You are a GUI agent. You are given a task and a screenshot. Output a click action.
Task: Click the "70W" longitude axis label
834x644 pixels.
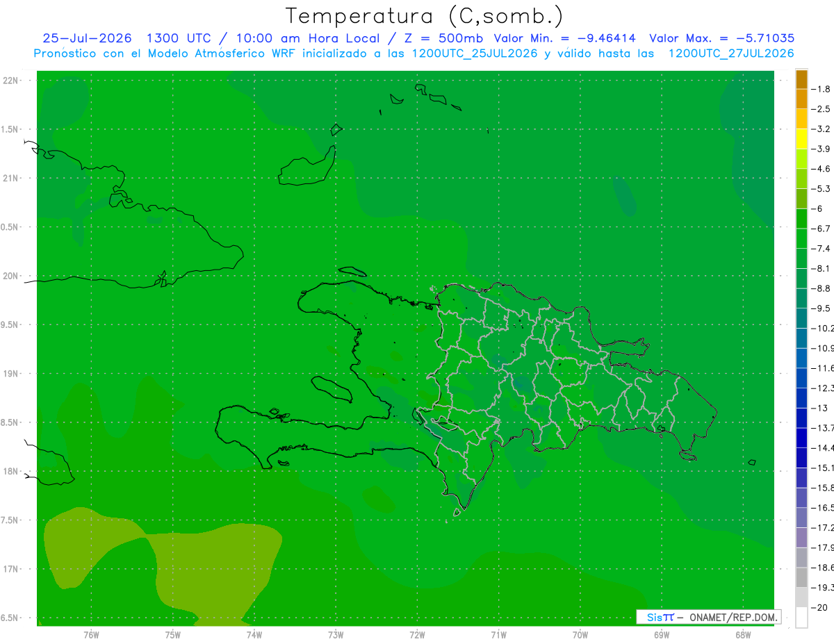[580, 634]
